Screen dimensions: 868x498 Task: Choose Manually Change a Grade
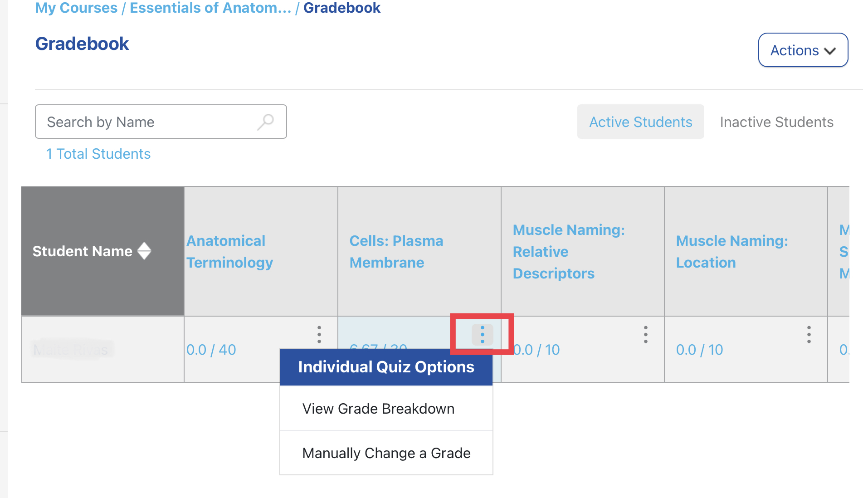(385, 452)
